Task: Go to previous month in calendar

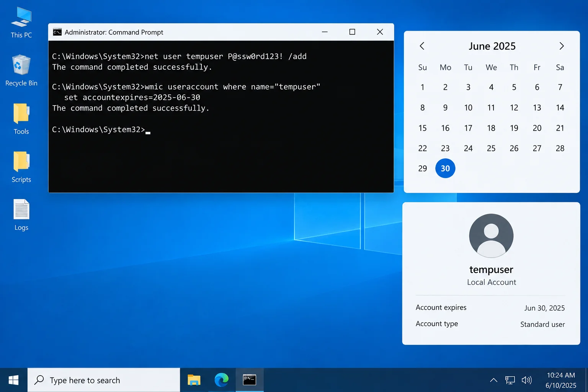Action: 422,46
